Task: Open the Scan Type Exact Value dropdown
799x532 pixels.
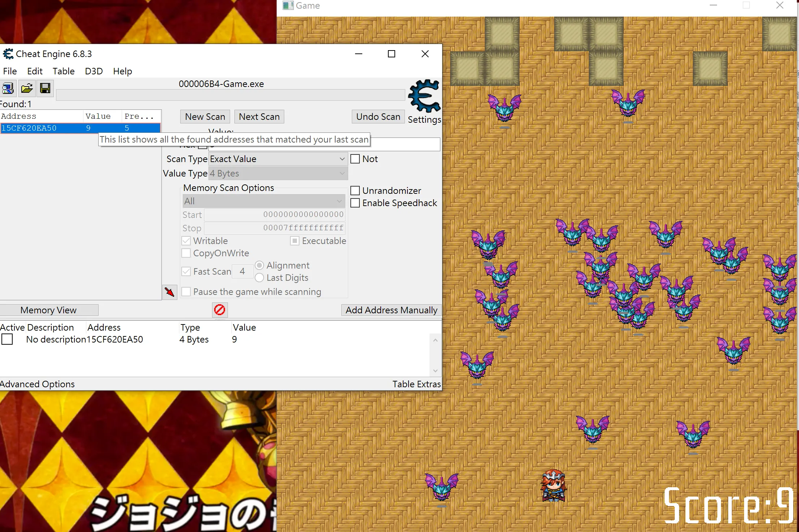Action: (278, 159)
